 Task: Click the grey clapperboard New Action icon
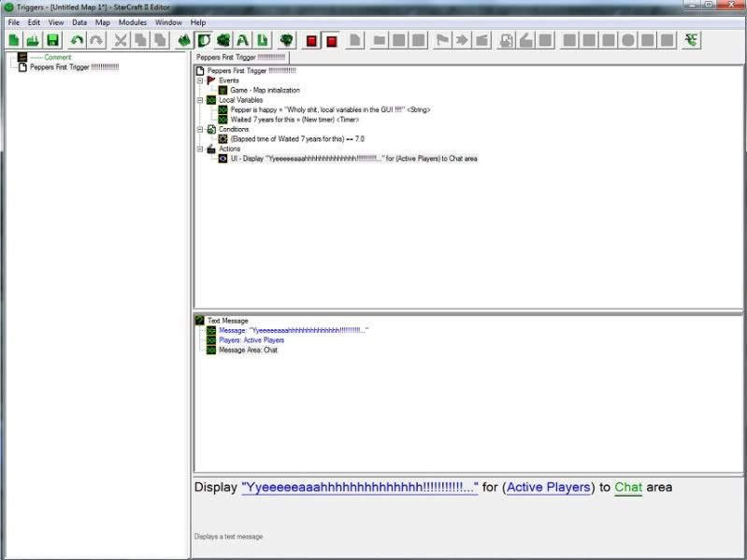point(481,40)
